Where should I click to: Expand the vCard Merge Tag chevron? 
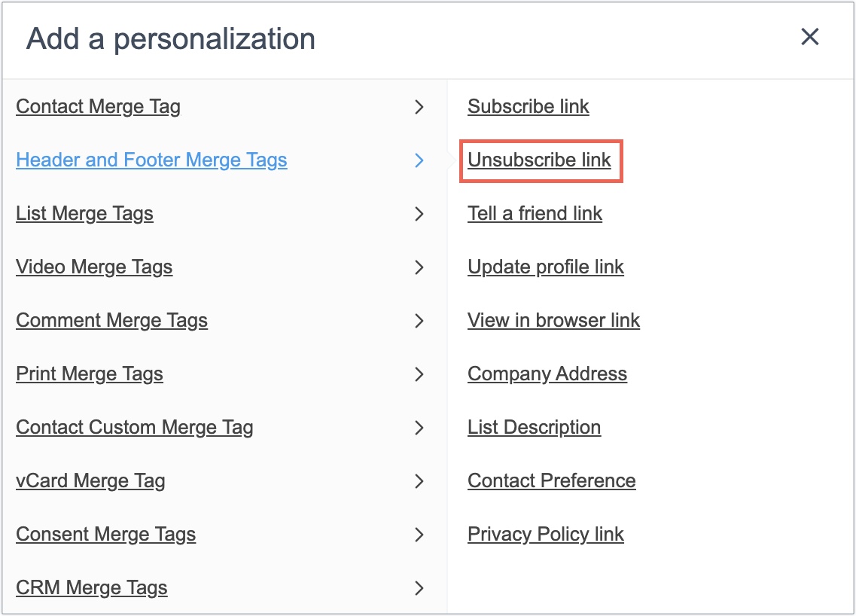pyautogui.click(x=419, y=481)
